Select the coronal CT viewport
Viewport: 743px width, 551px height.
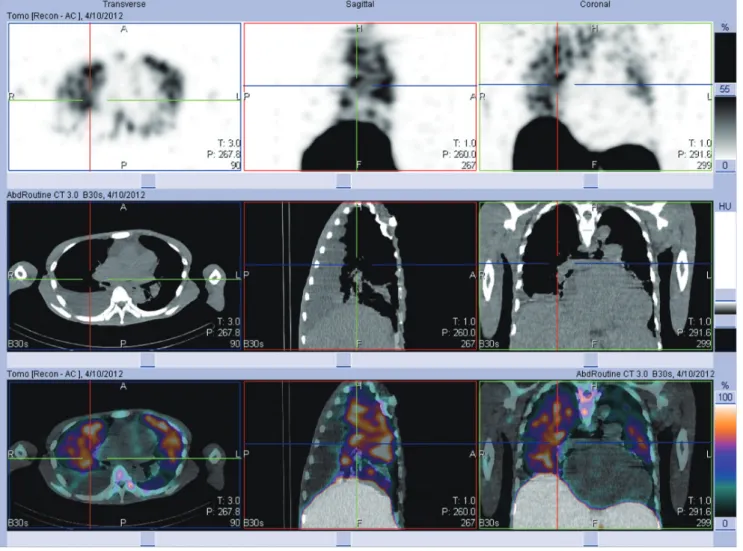[596, 276]
